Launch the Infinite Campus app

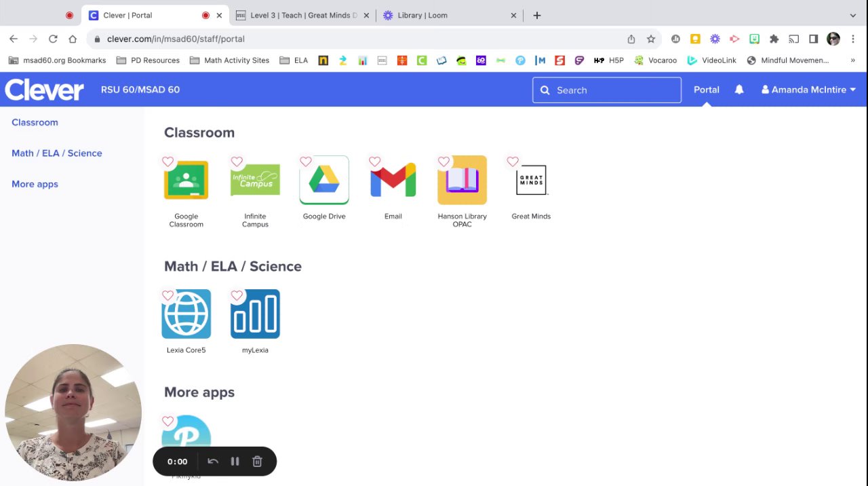pos(255,180)
